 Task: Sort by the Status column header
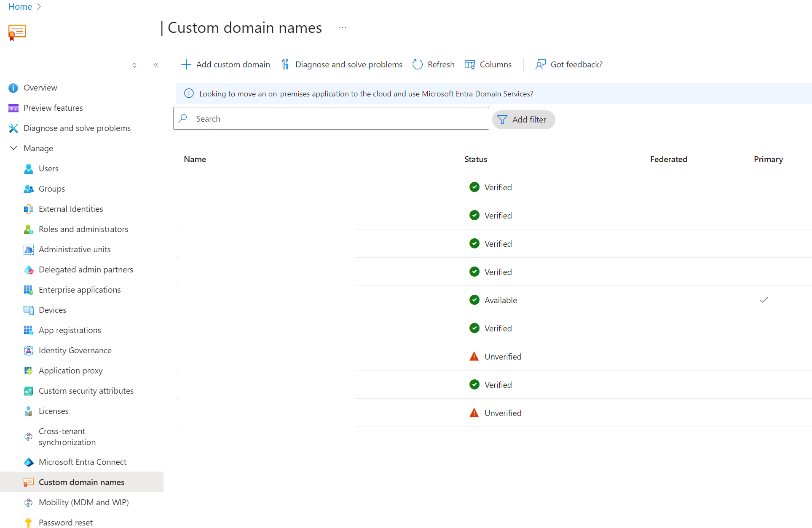coord(476,159)
